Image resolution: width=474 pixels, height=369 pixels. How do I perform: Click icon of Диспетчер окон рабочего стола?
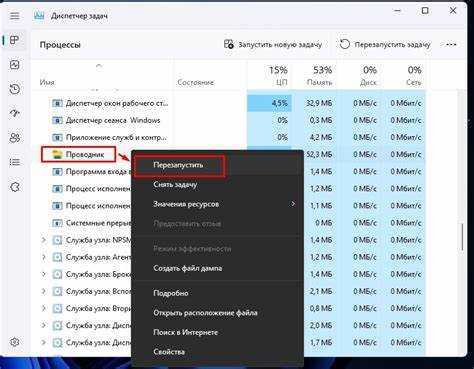click(57, 103)
